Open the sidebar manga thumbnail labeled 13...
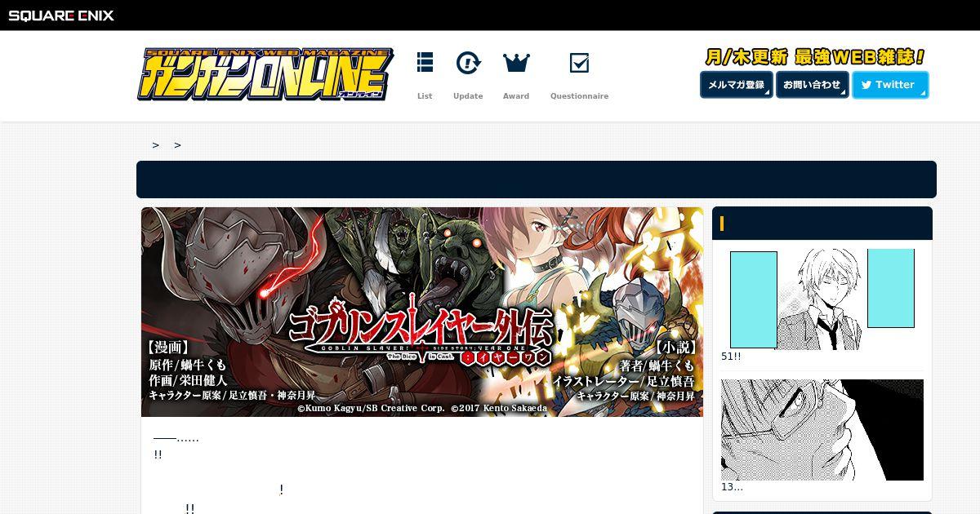Image resolution: width=980 pixels, height=514 pixels. tap(822, 430)
